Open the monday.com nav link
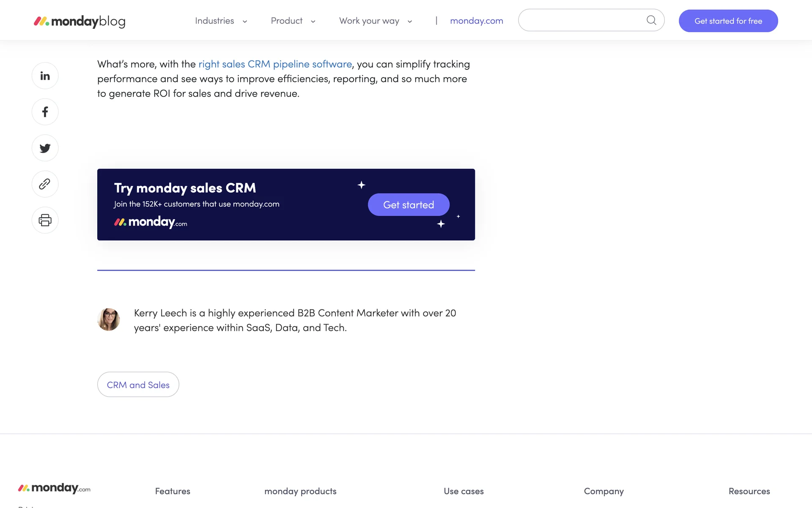The width and height of the screenshot is (812, 508). click(x=476, y=21)
